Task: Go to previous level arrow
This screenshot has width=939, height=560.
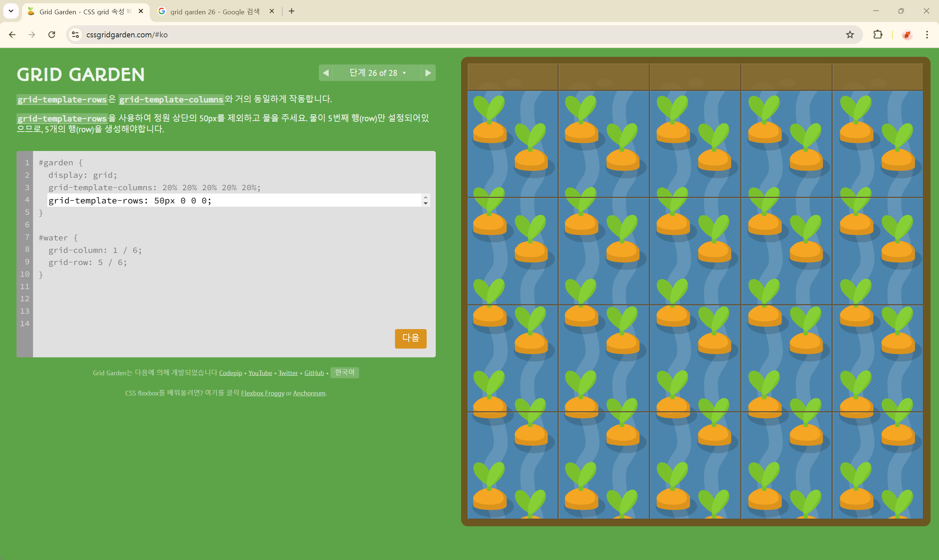Action: pos(326,73)
